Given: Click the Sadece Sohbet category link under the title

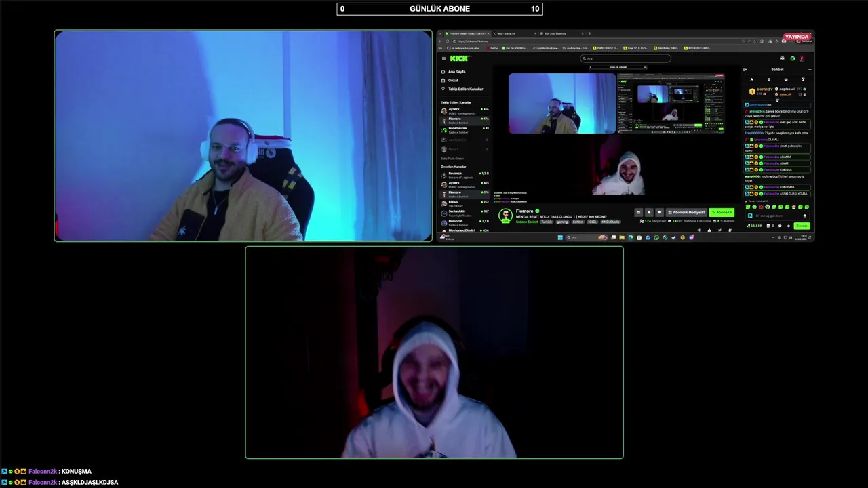Looking at the screenshot, I should (526, 222).
